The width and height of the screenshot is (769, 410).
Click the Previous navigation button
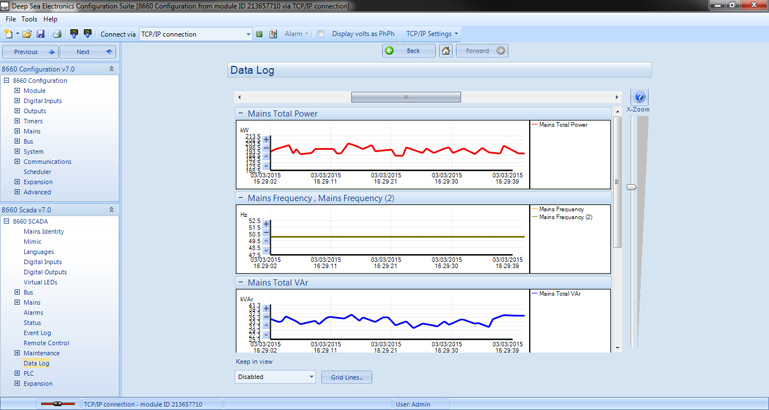point(30,51)
